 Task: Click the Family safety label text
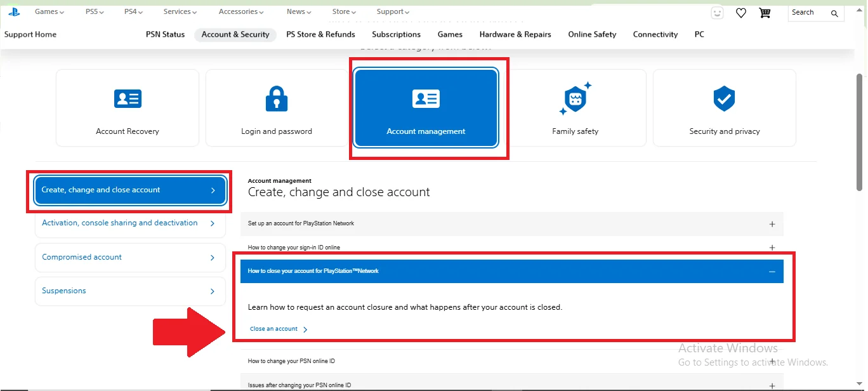point(575,131)
